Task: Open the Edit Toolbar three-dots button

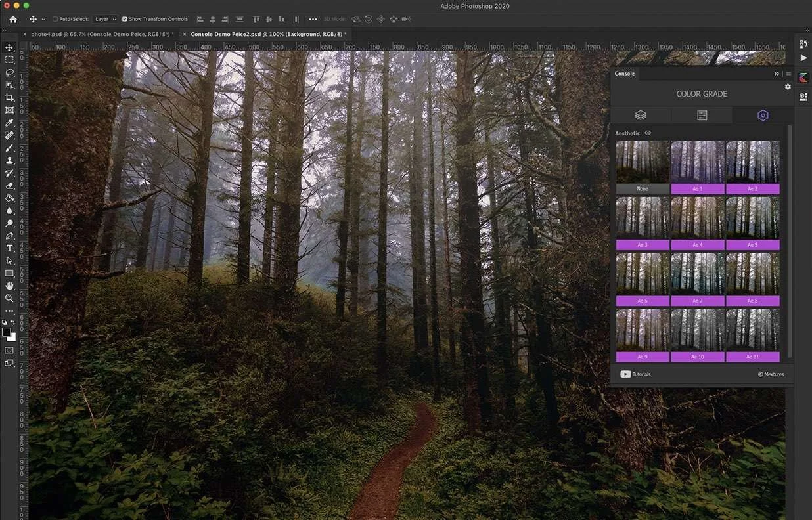Action: click(9, 311)
